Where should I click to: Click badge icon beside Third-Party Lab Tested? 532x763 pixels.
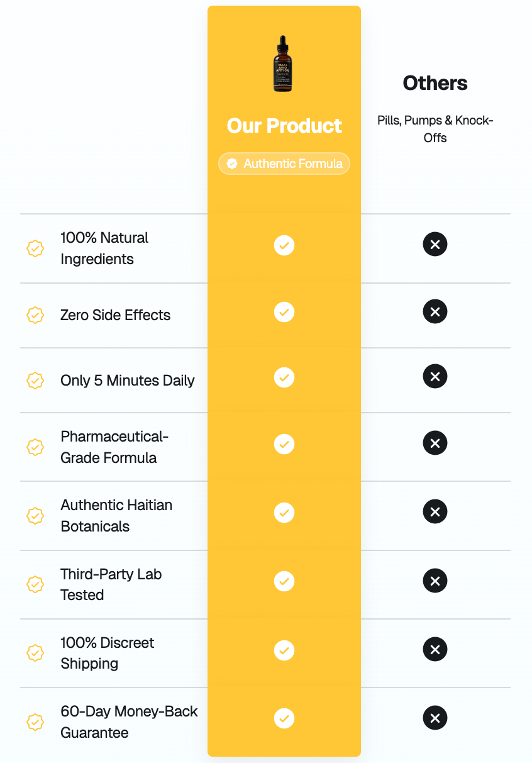click(35, 584)
